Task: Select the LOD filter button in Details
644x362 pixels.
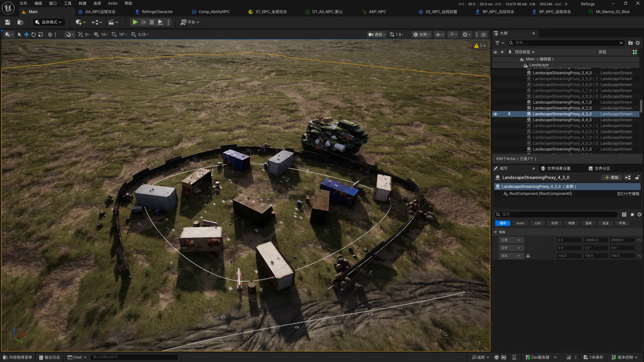Action: pyautogui.click(x=538, y=223)
